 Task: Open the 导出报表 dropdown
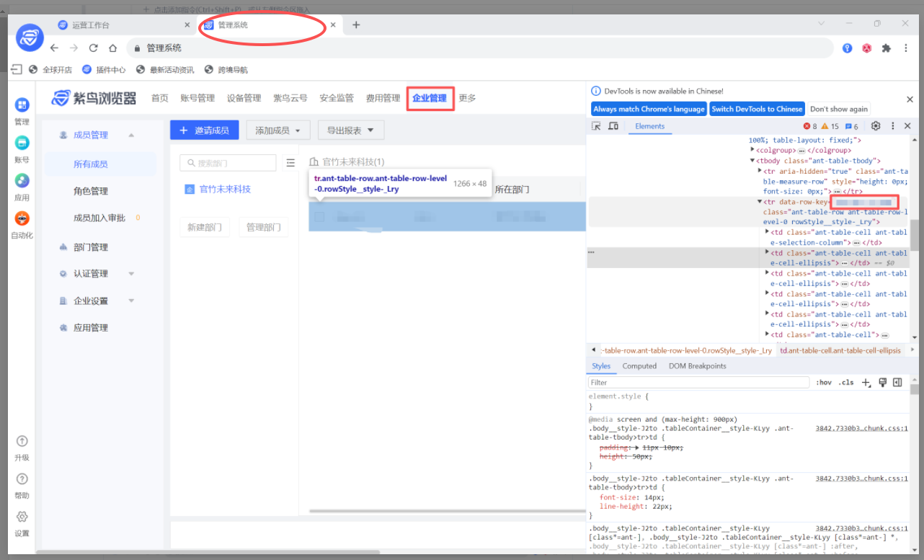(x=351, y=130)
